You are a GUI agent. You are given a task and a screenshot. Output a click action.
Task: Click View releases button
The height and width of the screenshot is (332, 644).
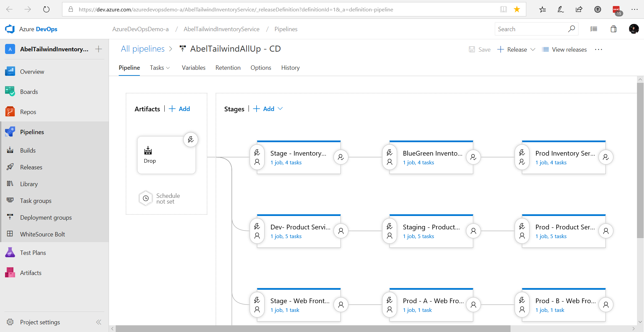[565, 50]
